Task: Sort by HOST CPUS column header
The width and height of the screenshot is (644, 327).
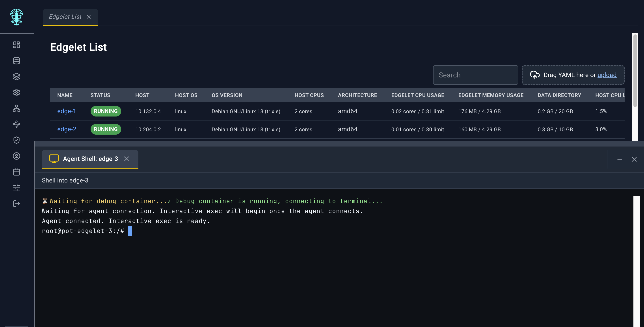Action: tap(309, 95)
